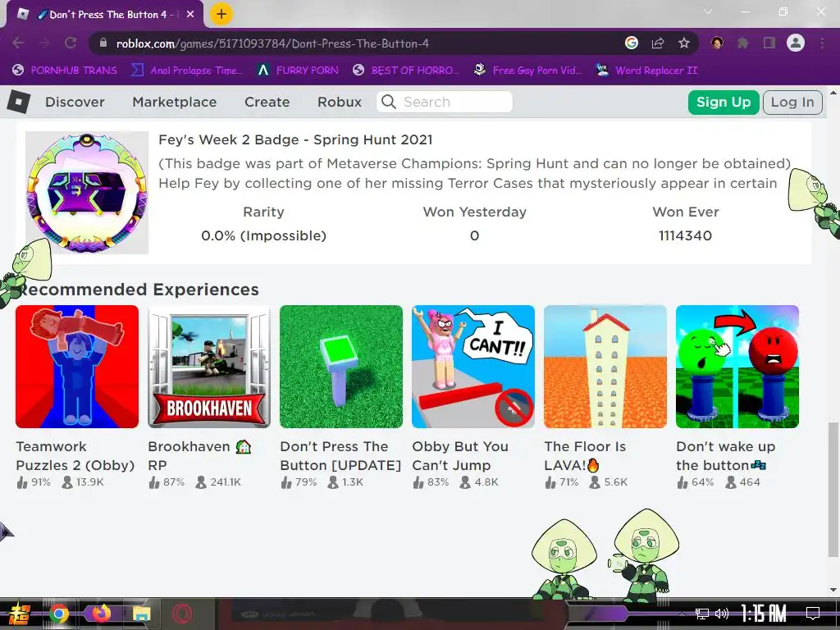Open the Chrome profile avatar
840x630 pixels.
coord(796,43)
